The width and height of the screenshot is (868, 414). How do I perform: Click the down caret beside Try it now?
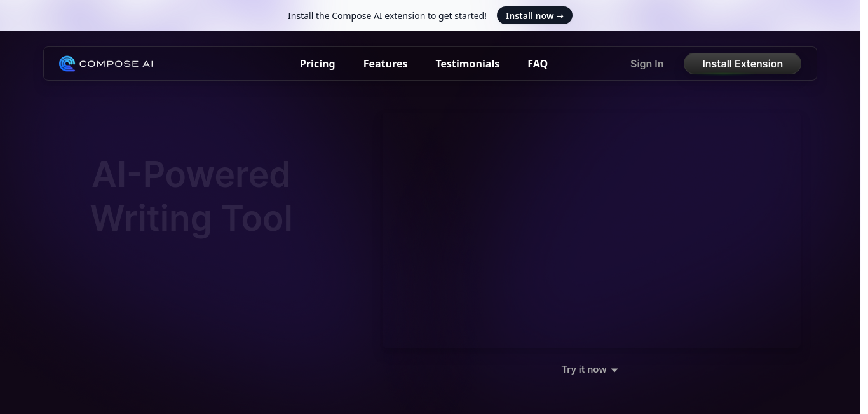[x=614, y=370]
